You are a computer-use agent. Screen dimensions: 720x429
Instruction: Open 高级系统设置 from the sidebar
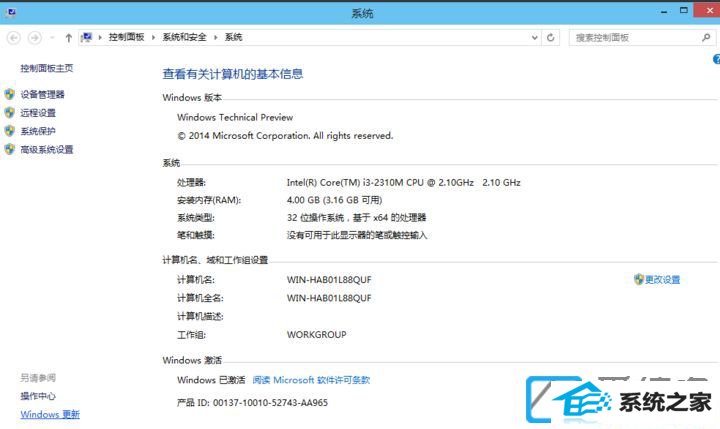pyautogui.click(x=46, y=150)
